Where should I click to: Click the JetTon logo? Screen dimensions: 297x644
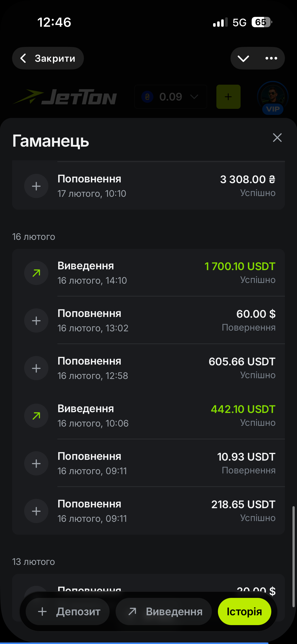tap(65, 97)
